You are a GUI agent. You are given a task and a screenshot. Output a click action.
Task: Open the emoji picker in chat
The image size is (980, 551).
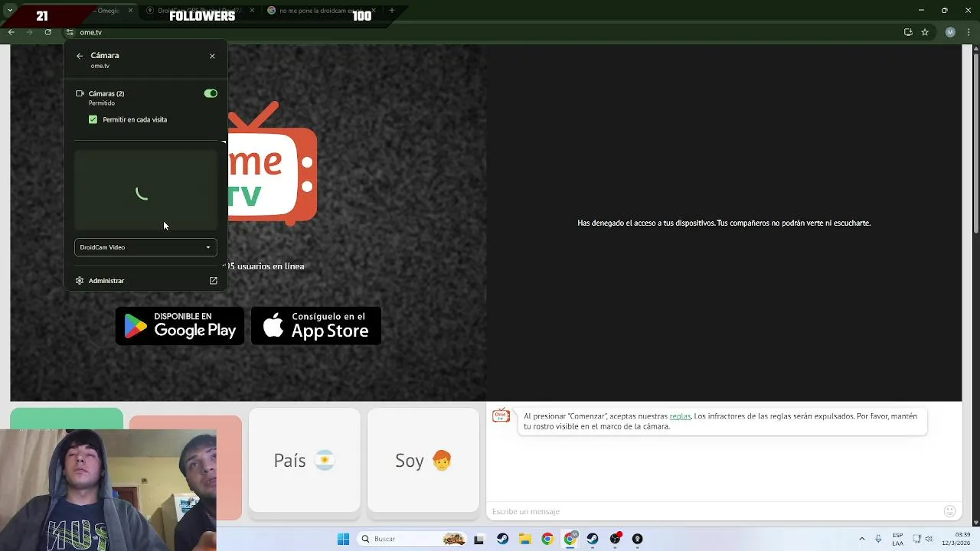tap(949, 511)
